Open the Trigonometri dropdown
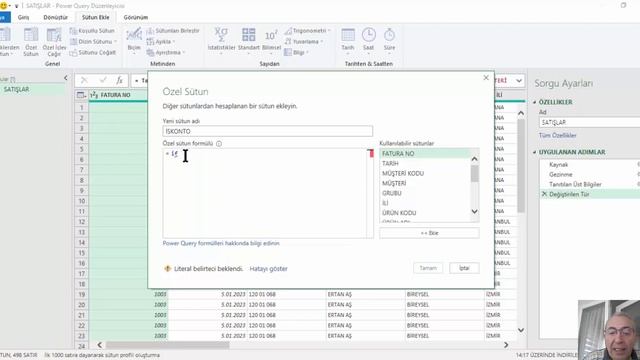Image resolution: width=640 pixels, height=360 pixels. coord(308,31)
